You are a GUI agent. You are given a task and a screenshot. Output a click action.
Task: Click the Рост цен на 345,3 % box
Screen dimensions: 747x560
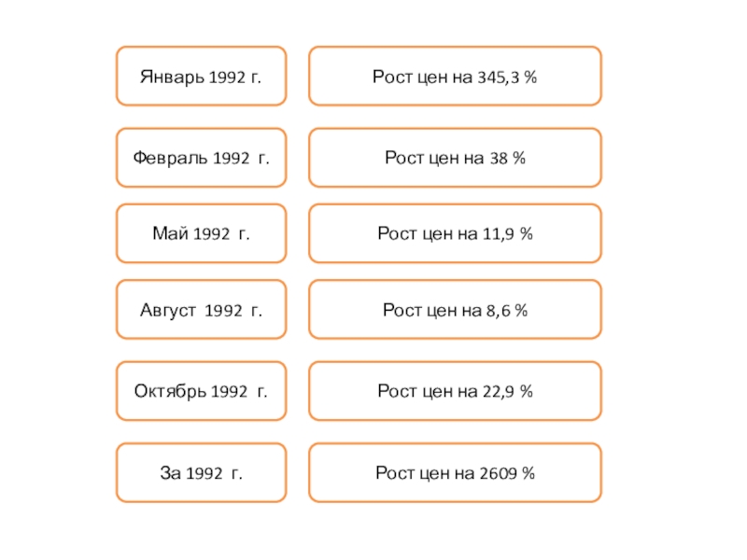point(455,76)
